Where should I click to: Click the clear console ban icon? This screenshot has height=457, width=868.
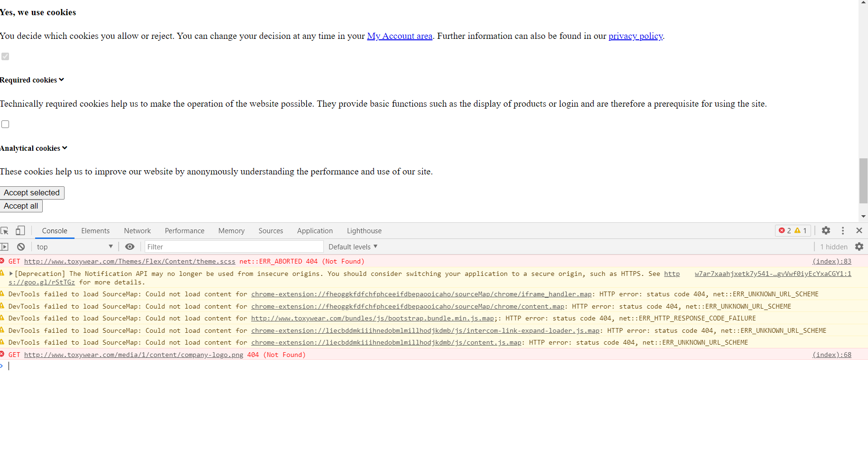point(21,247)
